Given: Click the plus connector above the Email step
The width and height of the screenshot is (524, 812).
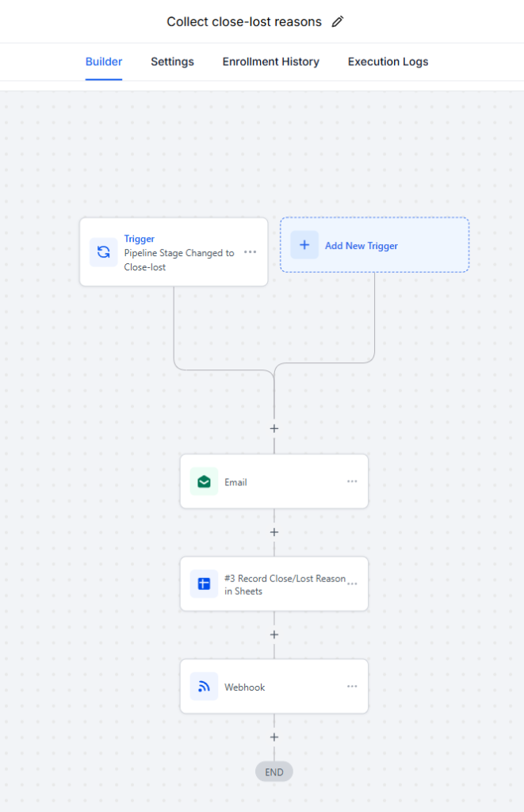Looking at the screenshot, I should [x=273, y=428].
